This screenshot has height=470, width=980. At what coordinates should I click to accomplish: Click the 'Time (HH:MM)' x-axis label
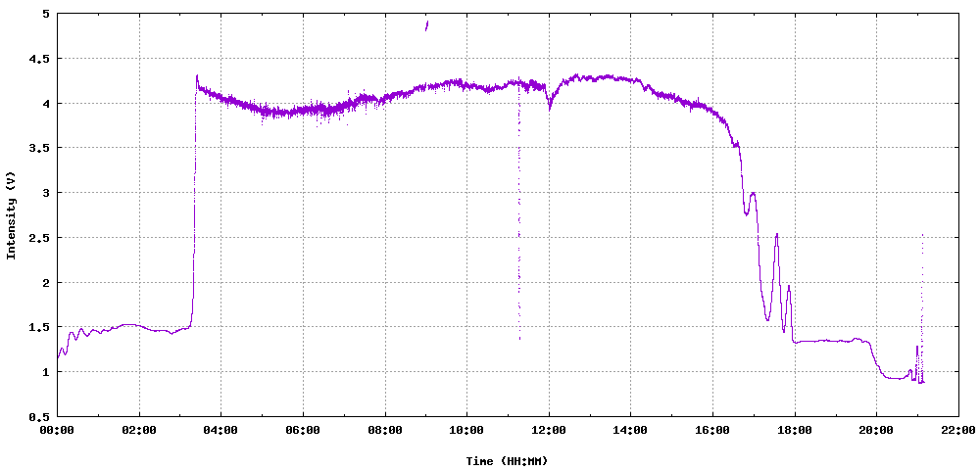pos(507,461)
